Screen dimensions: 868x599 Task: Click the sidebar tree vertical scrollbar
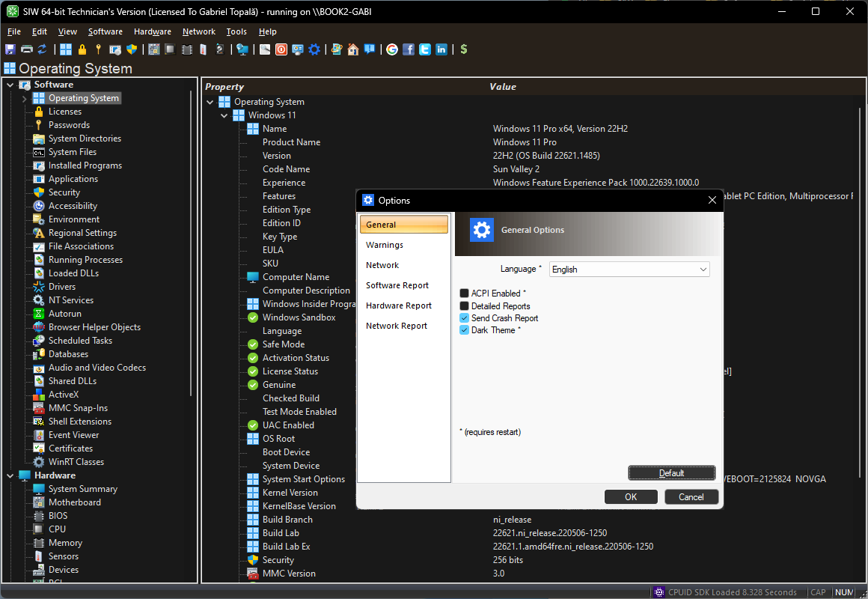tap(192, 244)
